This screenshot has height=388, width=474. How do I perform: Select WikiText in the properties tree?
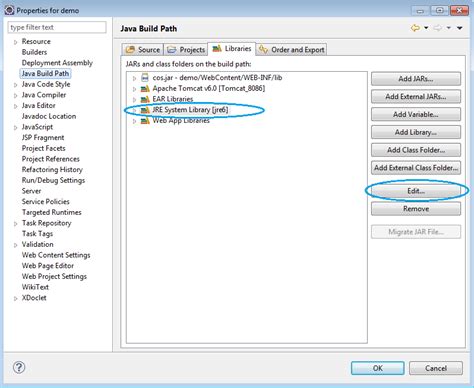coord(35,287)
